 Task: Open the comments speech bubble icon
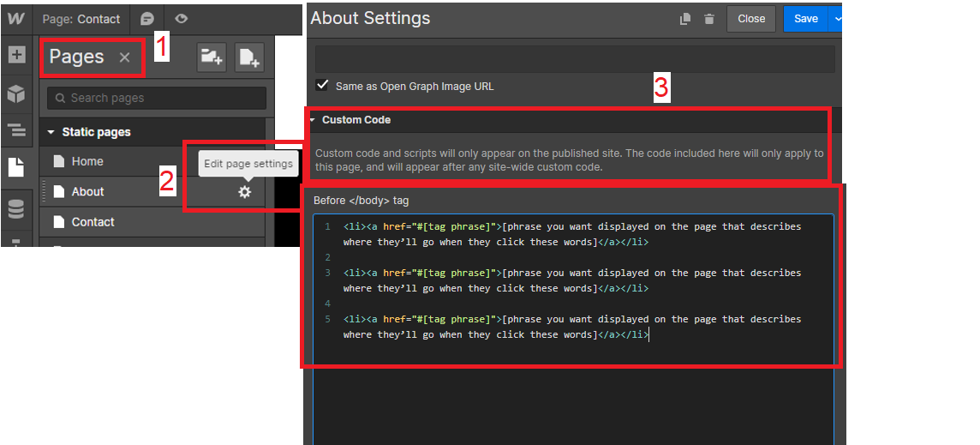click(x=146, y=19)
